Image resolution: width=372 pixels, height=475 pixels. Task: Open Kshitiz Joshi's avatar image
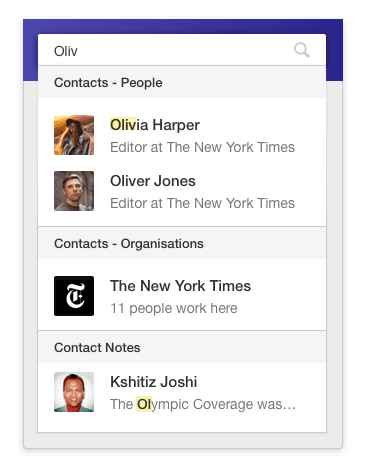tap(74, 392)
